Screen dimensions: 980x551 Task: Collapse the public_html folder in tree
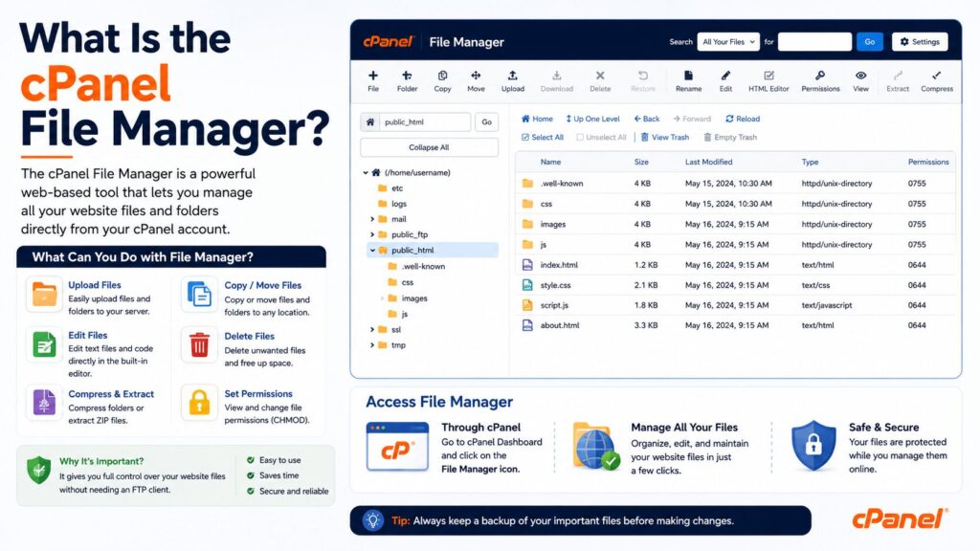[x=372, y=250]
